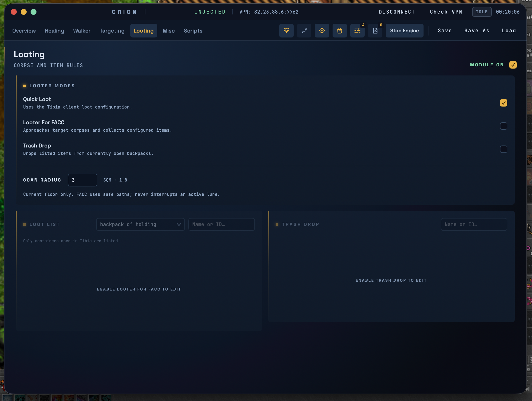This screenshot has width=532, height=401.
Task: Click the walker path icon button
Action: click(x=304, y=31)
